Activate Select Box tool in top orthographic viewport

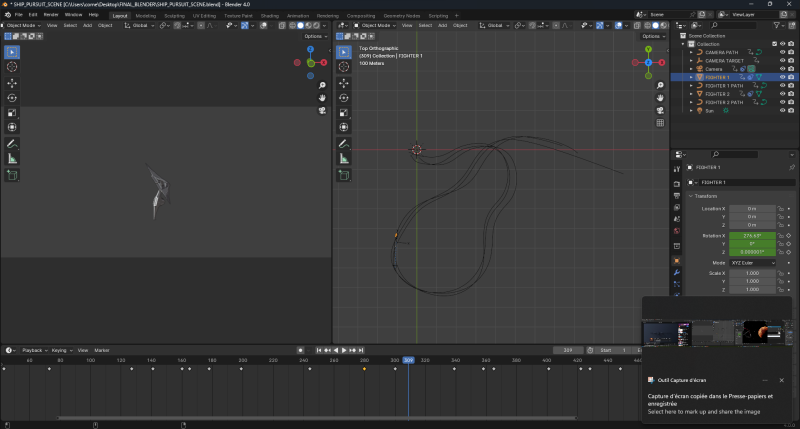pos(344,52)
